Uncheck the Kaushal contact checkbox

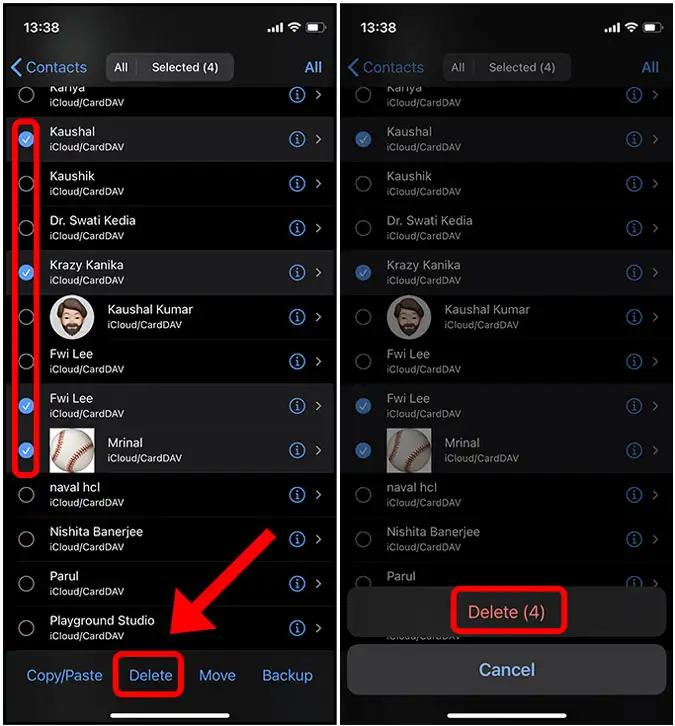tap(26, 139)
